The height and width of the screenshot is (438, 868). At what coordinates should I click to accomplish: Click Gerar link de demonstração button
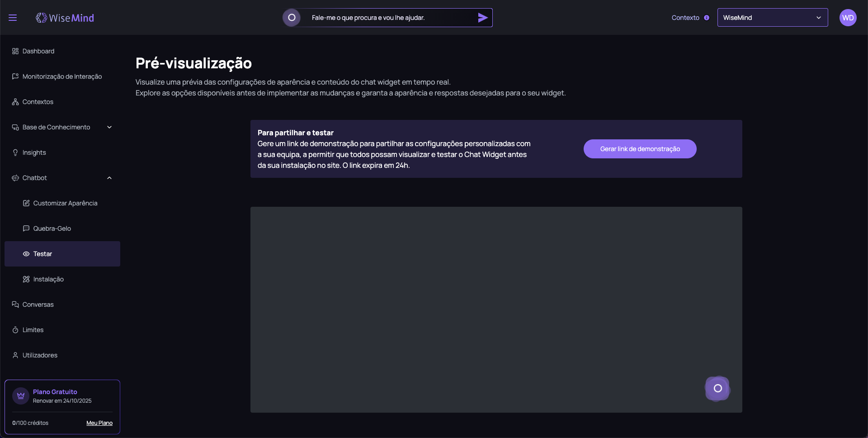pyautogui.click(x=640, y=149)
